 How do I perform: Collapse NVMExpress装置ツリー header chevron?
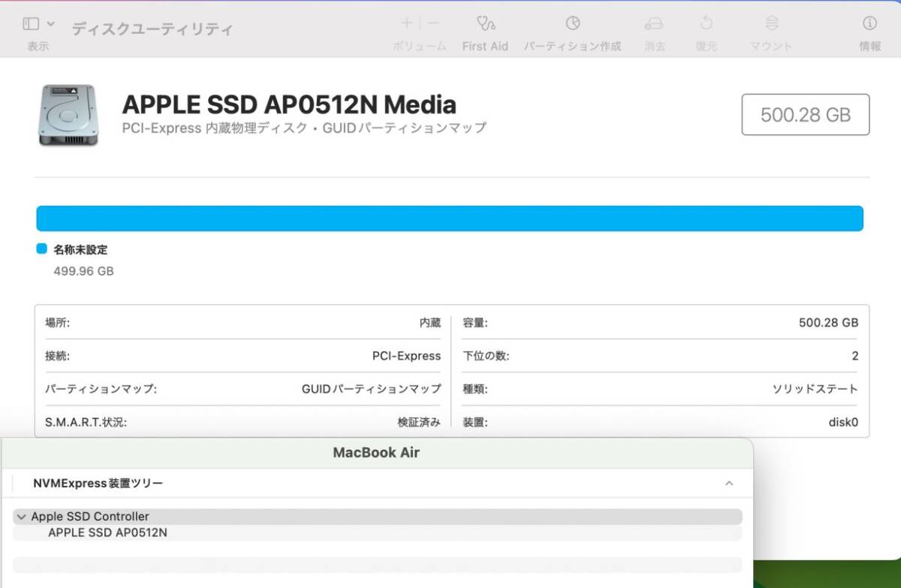click(x=728, y=484)
